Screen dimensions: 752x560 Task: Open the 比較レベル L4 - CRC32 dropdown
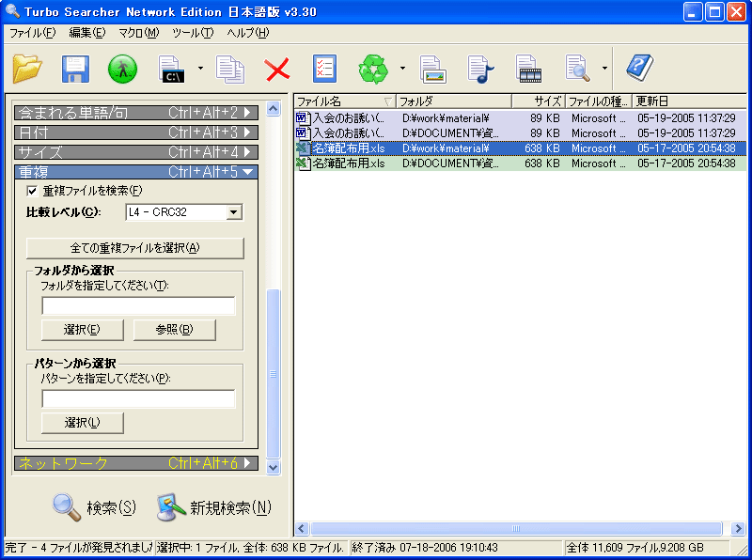184,212
